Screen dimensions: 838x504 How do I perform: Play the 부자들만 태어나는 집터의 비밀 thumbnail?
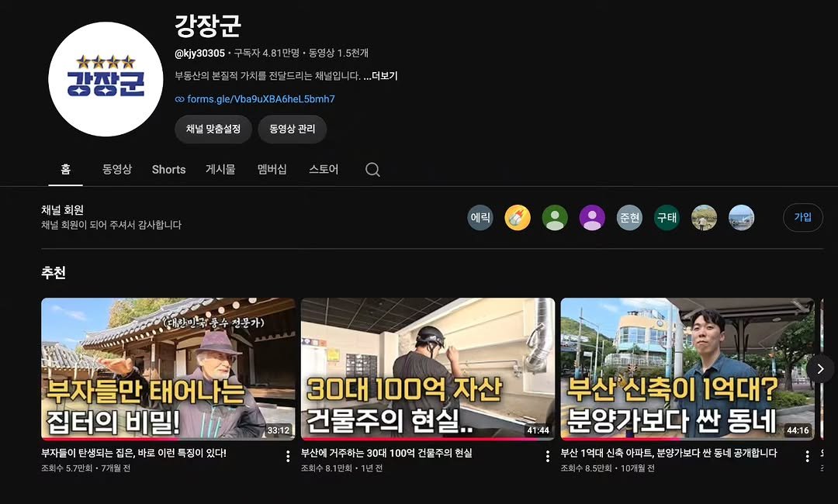point(168,369)
